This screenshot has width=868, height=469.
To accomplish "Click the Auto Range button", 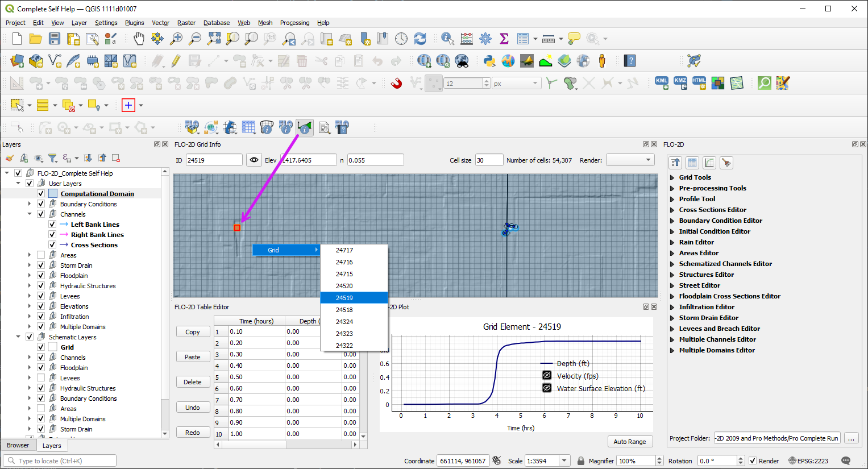I will [x=630, y=442].
